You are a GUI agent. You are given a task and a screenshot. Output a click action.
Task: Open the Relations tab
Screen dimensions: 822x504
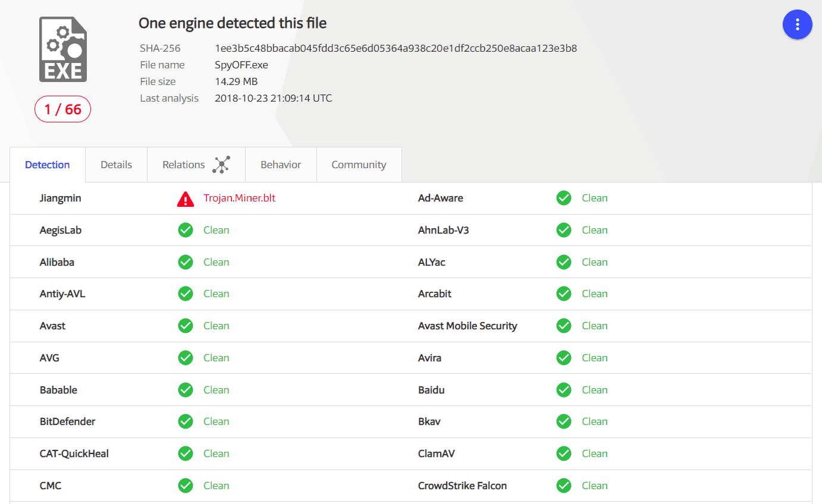(196, 165)
